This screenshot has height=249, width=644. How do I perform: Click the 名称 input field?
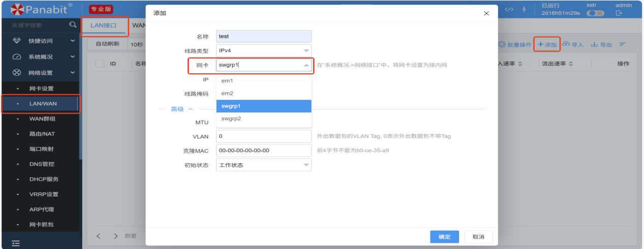(263, 37)
